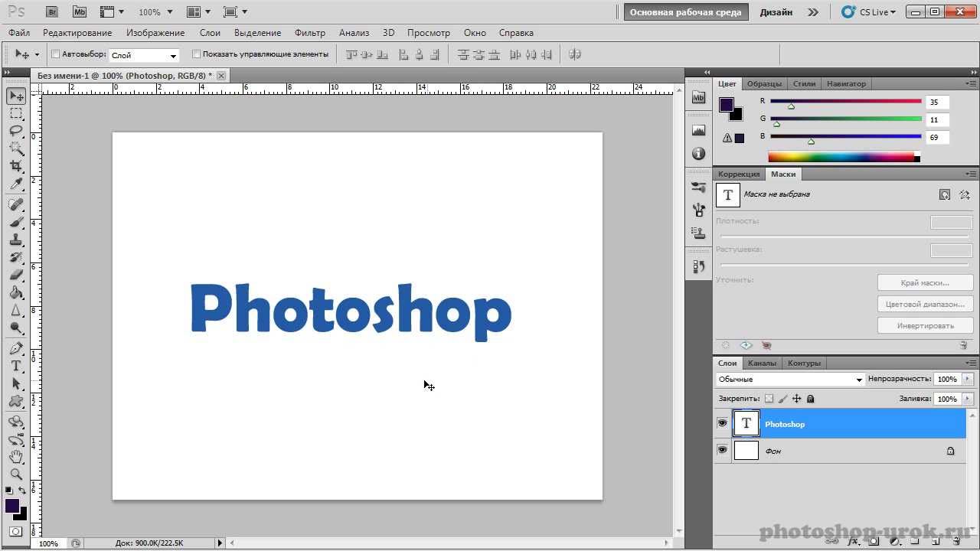980x551 pixels.
Task: Toggle lock image pixels brush icon
Action: click(782, 399)
